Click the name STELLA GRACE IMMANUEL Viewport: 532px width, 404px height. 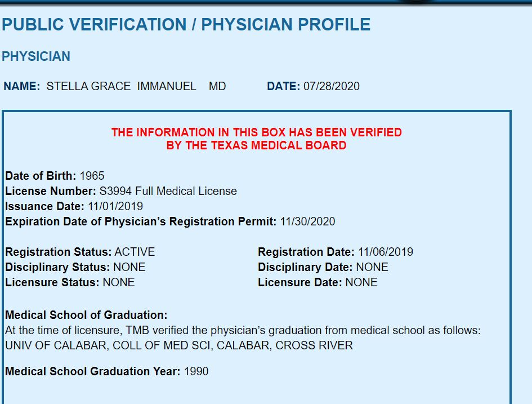tap(121, 86)
